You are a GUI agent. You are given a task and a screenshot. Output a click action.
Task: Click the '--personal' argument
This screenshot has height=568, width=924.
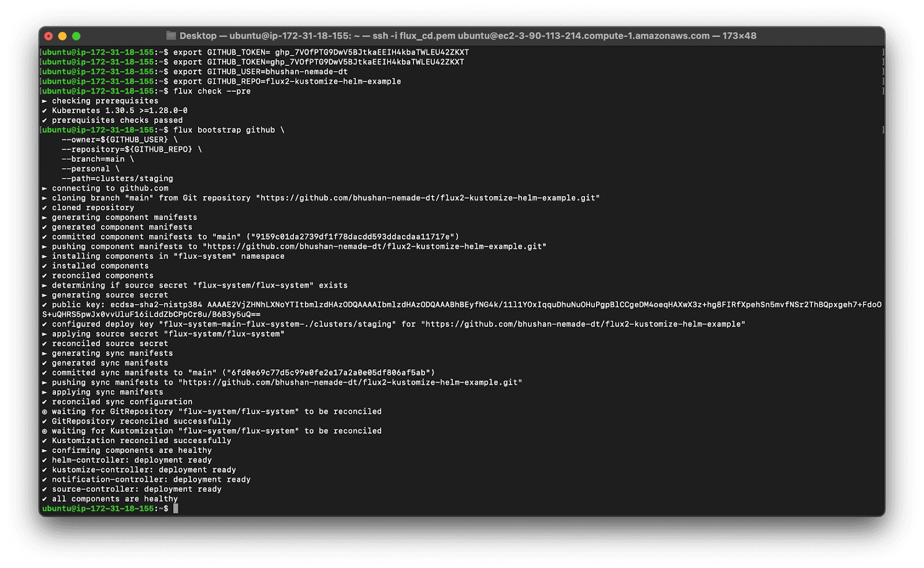[x=85, y=169]
